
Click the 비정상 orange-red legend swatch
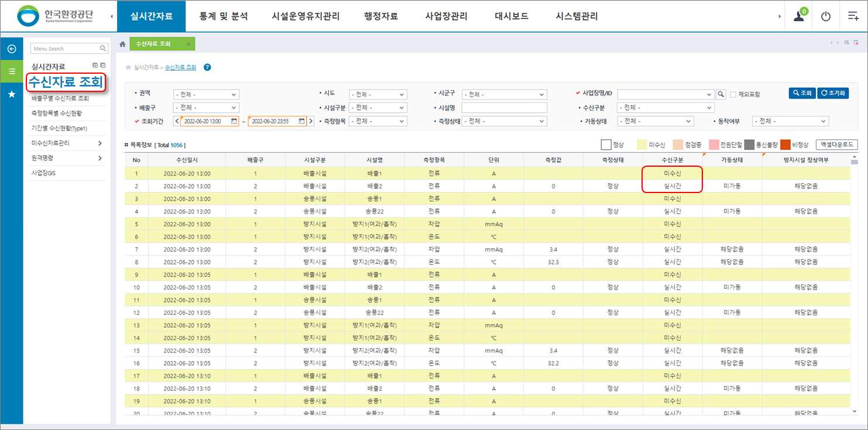(785, 145)
